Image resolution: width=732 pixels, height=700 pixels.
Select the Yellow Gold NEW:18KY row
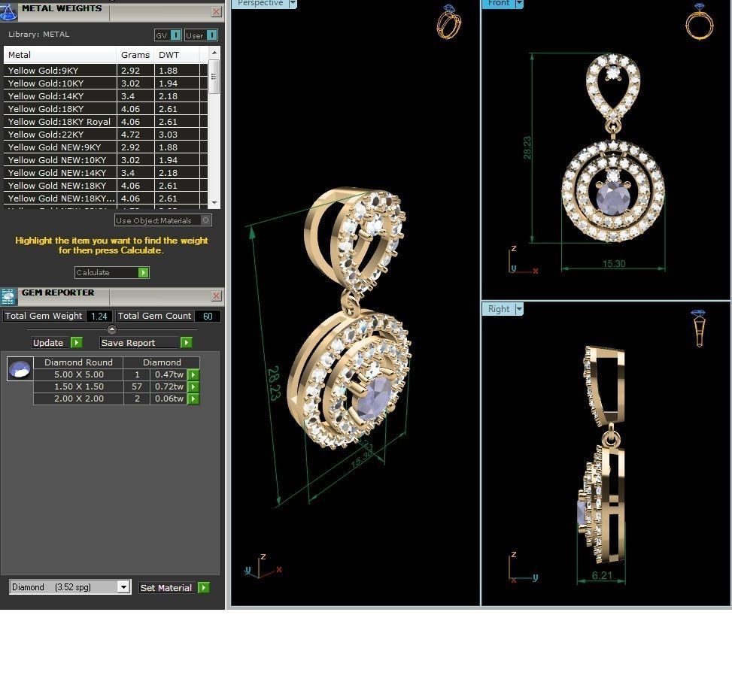pos(105,185)
